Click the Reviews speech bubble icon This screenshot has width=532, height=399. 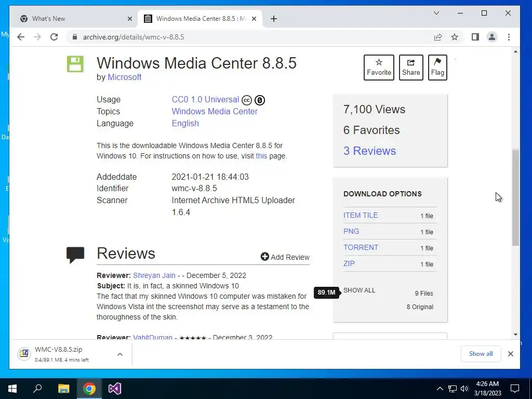[x=75, y=255]
